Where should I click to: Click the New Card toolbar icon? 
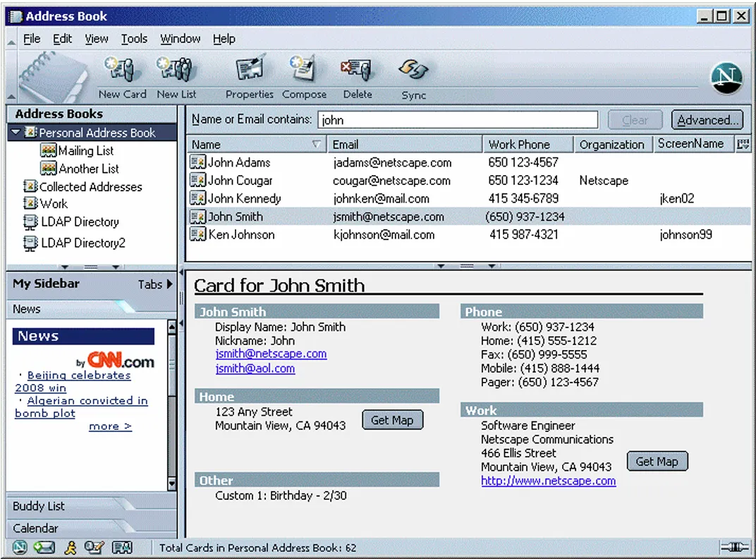(121, 74)
